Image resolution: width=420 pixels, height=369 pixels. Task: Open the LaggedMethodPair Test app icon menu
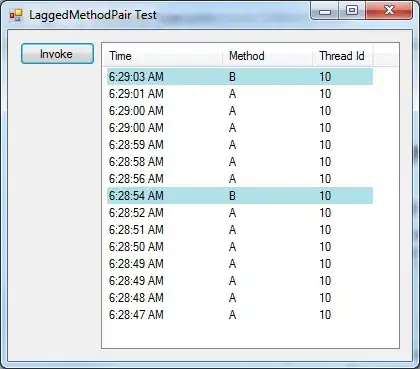point(16,15)
